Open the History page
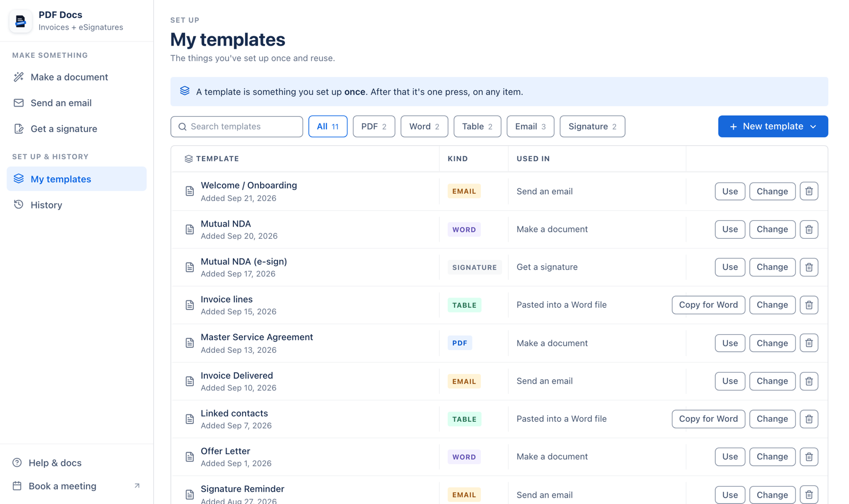 (76, 205)
